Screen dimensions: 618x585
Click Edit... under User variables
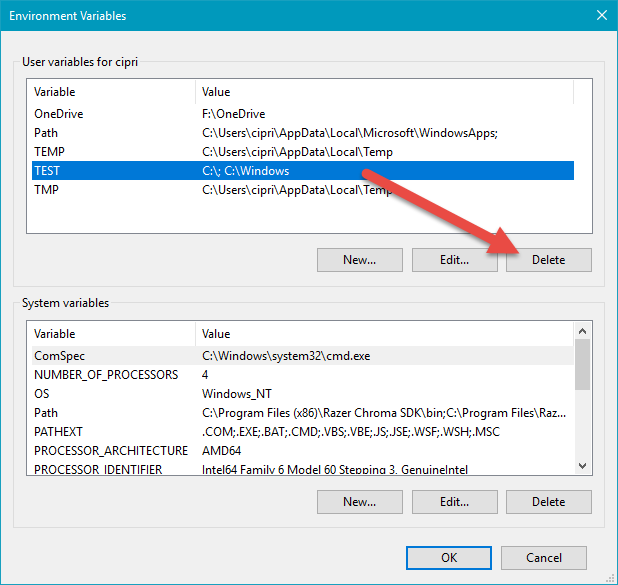(454, 260)
